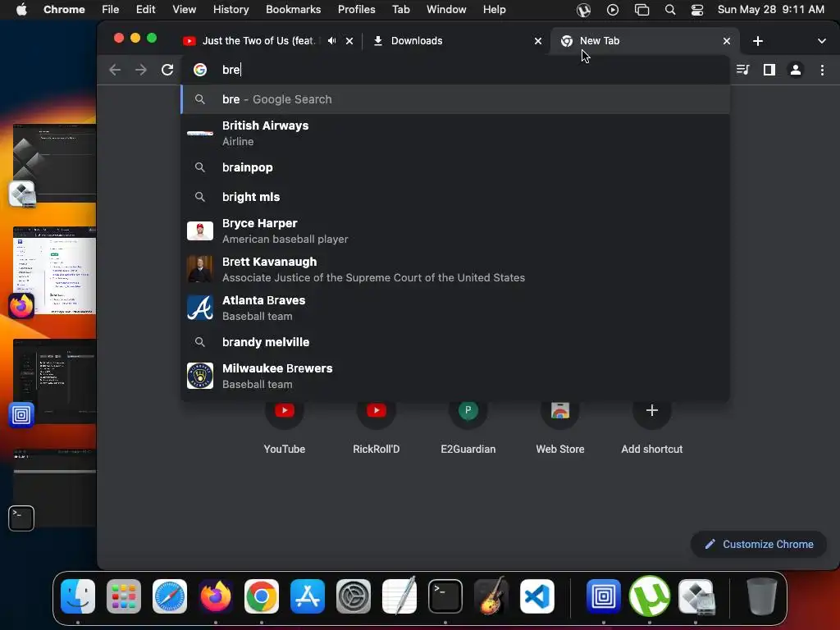The image size is (840, 630).
Task: Open Visual Studio Code from the Dock
Action: (536, 596)
